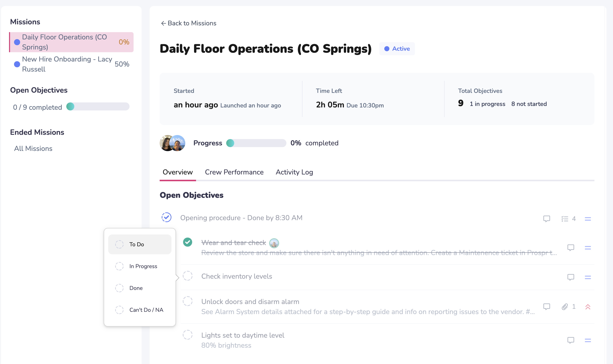Open the Lights set to daytime level task
The width and height of the screenshot is (613, 364).
[x=243, y=335]
